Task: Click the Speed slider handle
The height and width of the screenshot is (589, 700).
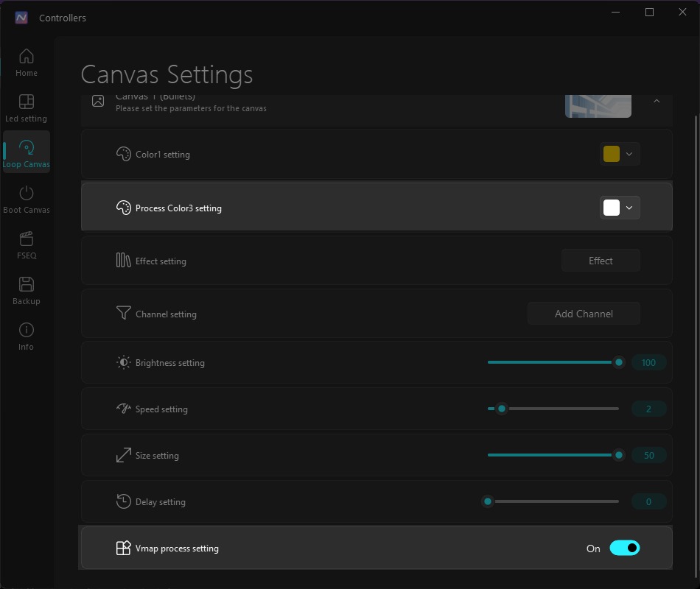Action: 502,409
